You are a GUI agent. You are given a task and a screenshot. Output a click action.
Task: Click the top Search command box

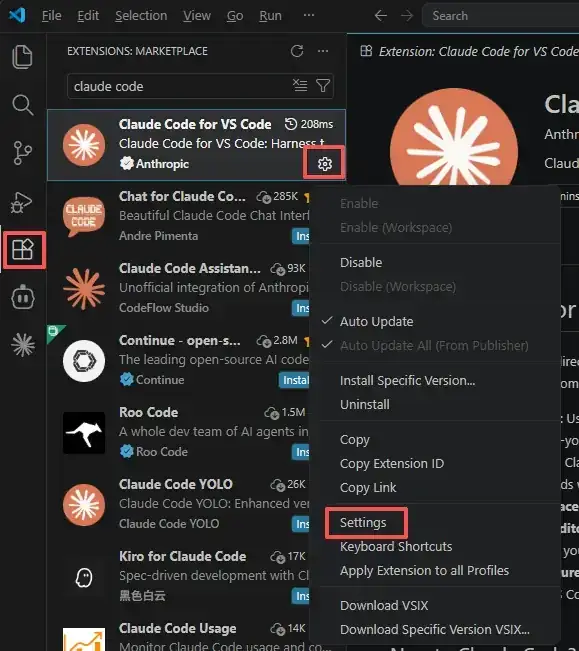click(x=501, y=16)
